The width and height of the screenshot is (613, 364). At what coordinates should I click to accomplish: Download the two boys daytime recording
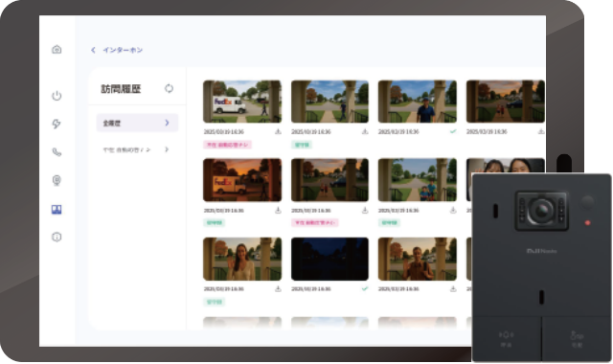pyautogui.click(x=453, y=211)
